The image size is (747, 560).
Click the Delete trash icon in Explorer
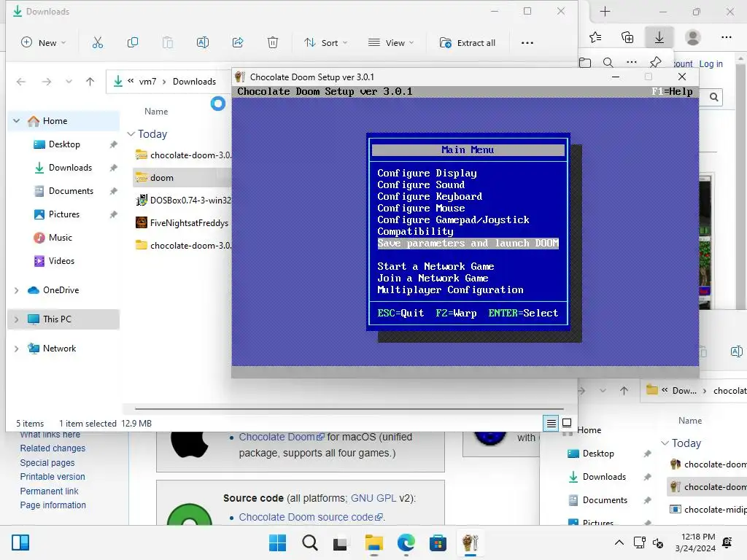(x=273, y=43)
